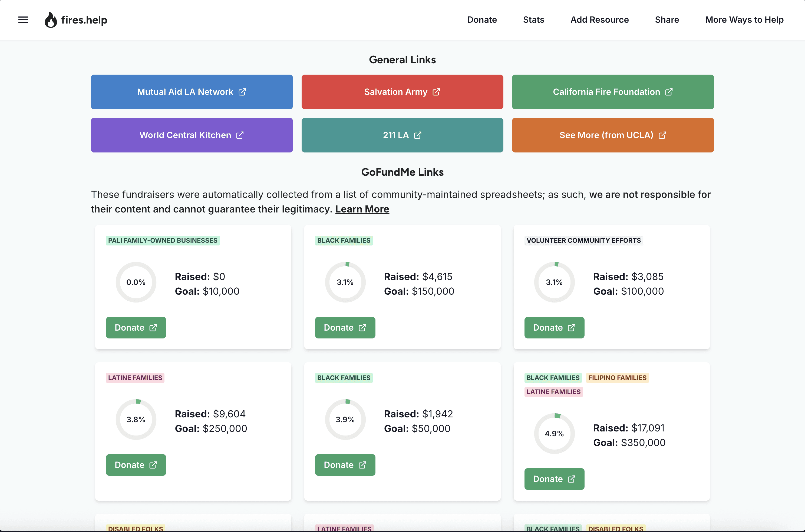Viewport: 805px width, 532px height.
Task: Click the fires.help flame logo
Action: pyautogui.click(x=51, y=20)
